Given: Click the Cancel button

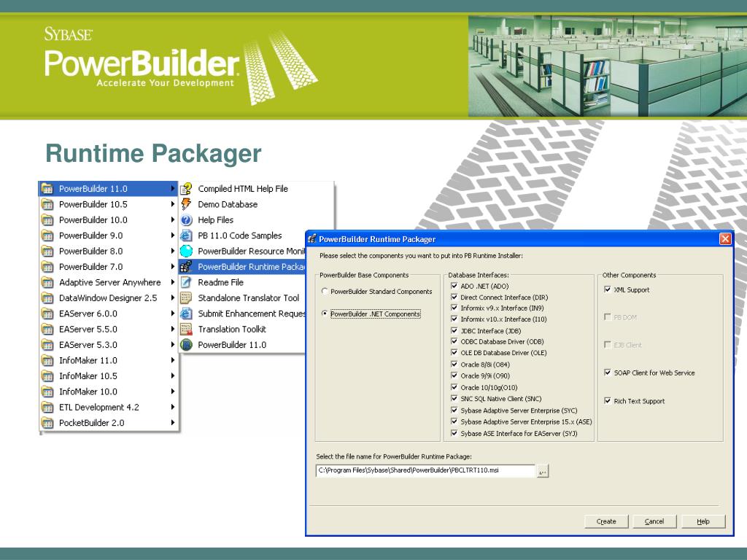Looking at the screenshot, I should (x=654, y=521).
